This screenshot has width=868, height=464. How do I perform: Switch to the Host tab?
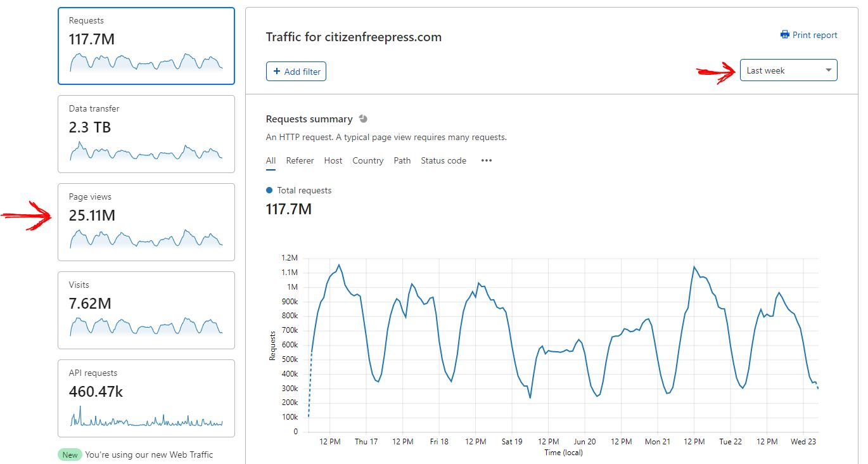pyautogui.click(x=333, y=160)
